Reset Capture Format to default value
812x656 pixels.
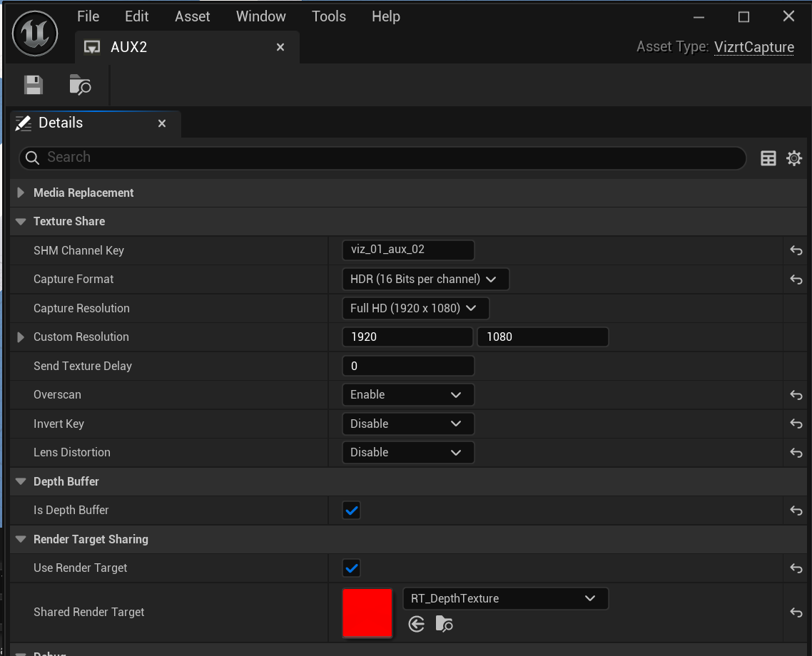click(796, 280)
